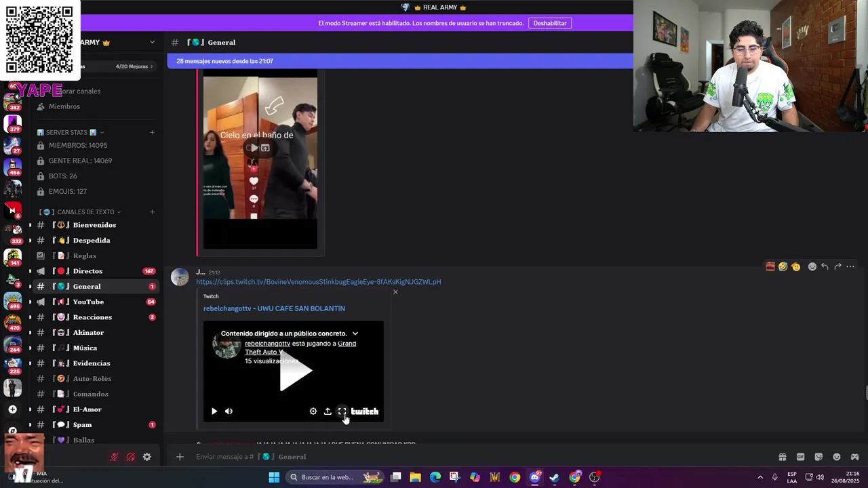This screenshot has width=868, height=488.
Task: Open 'rebelchangottv - UWU CAFE SAN BOLANTIN' title link
Action: click(x=274, y=308)
